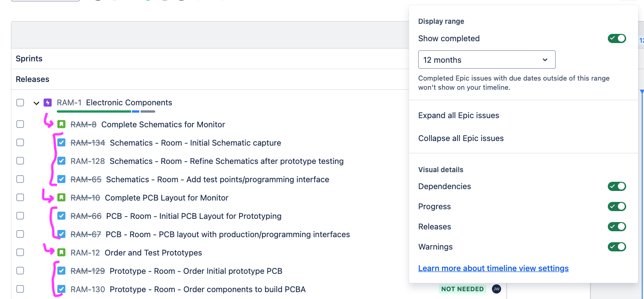The image size is (644, 299).
Task: Select Collapse all Epic issues
Action: tap(461, 138)
